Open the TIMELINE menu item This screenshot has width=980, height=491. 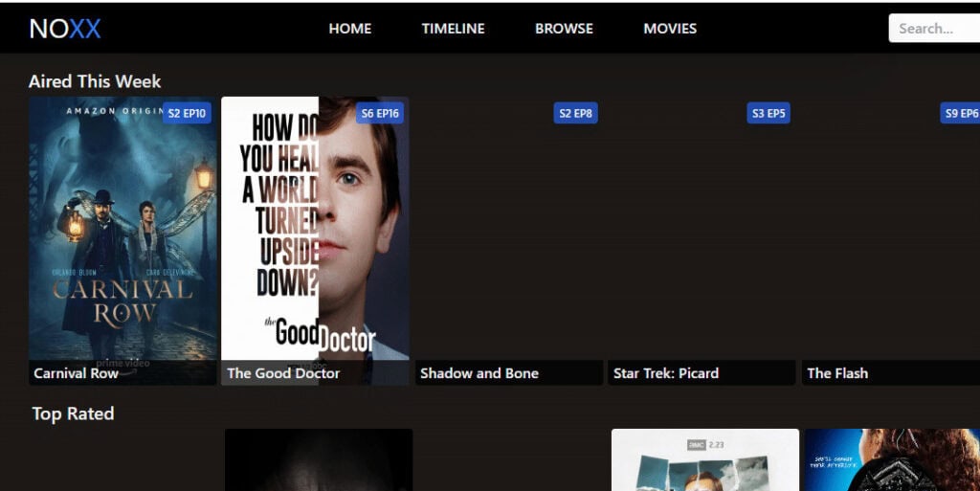pyautogui.click(x=453, y=29)
